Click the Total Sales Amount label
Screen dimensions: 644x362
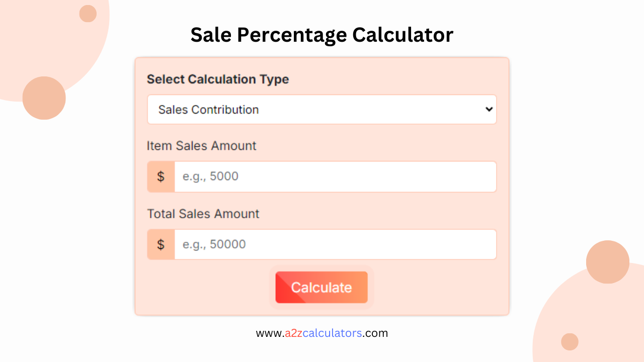[203, 214]
